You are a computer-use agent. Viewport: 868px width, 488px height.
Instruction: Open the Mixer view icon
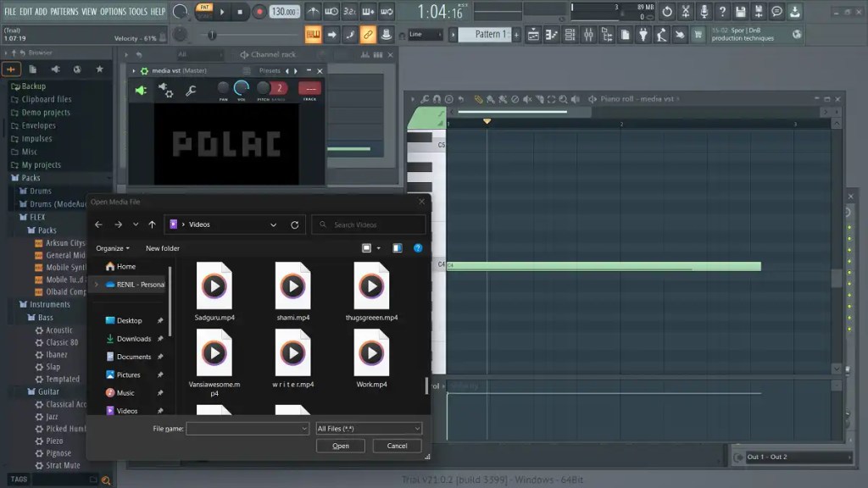click(588, 35)
